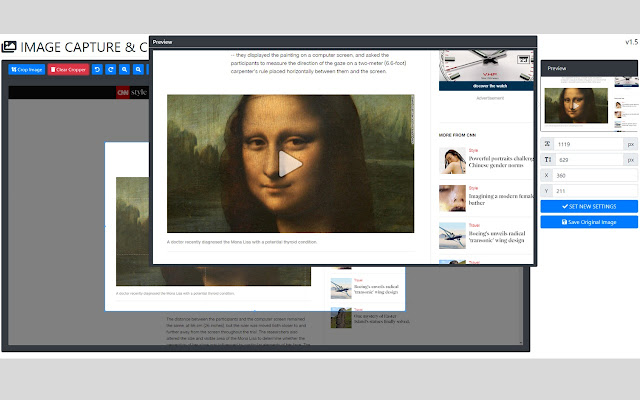The image size is (640, 400).
Task: Click the version label v1.5
Action: coord(631,42)
